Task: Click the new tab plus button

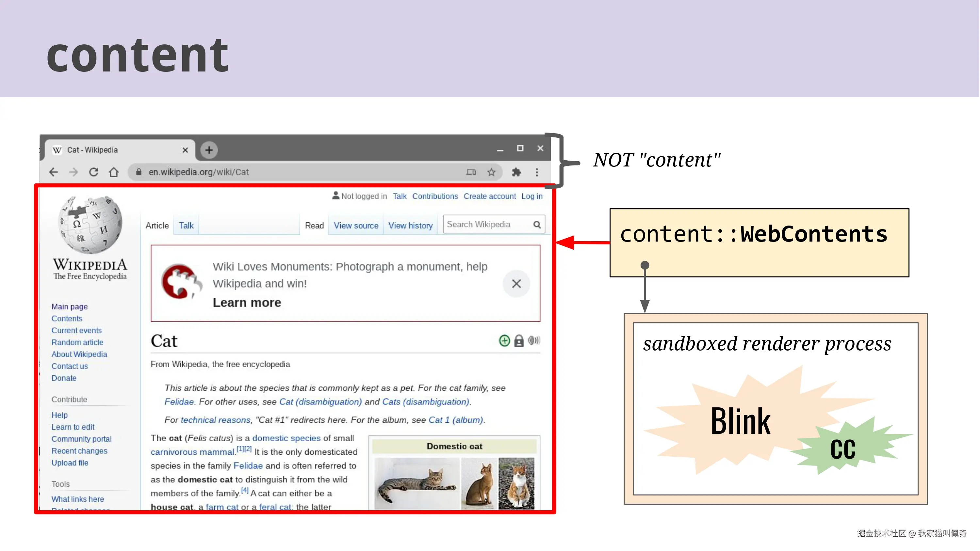Action: tap(209, 150)
